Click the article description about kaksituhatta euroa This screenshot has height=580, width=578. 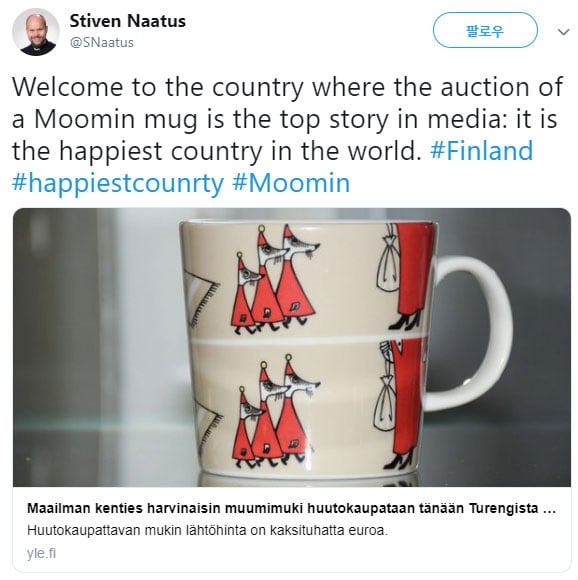207,530
